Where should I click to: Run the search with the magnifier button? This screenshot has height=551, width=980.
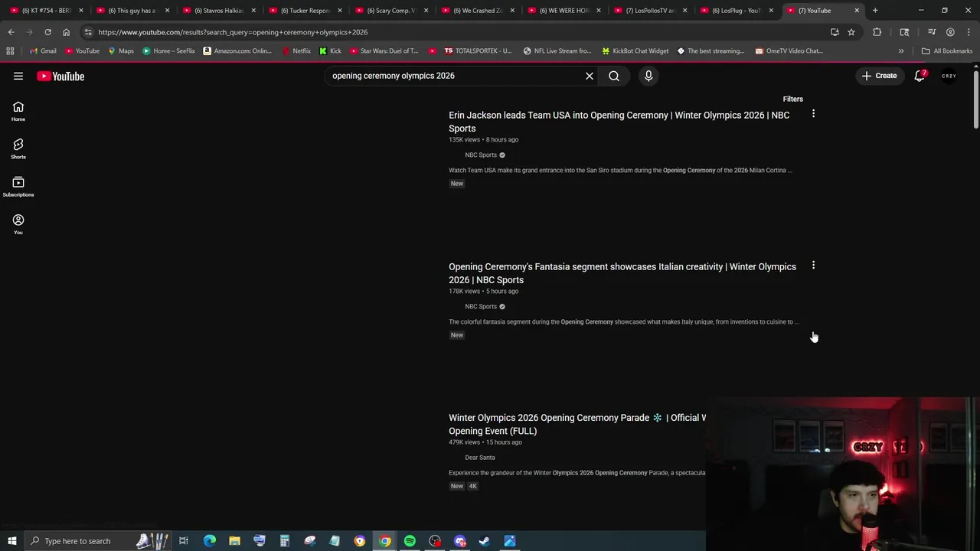[614, 76]
